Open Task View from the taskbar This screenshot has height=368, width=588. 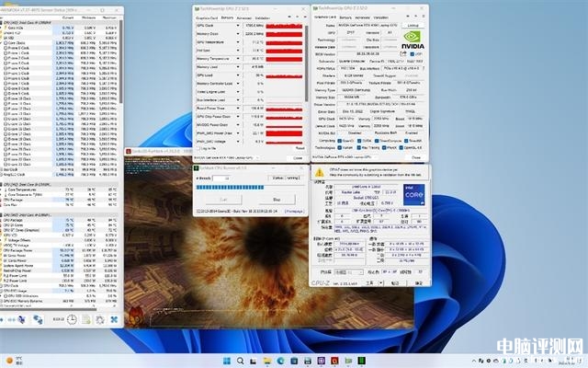pyautogui.click(x=254, y=361)
